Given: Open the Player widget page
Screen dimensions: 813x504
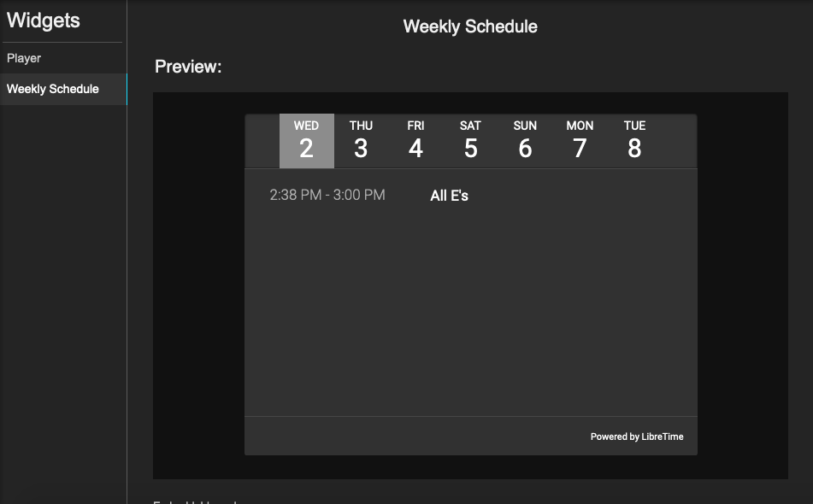Looking at the screenshot, I should pos(24,58).
